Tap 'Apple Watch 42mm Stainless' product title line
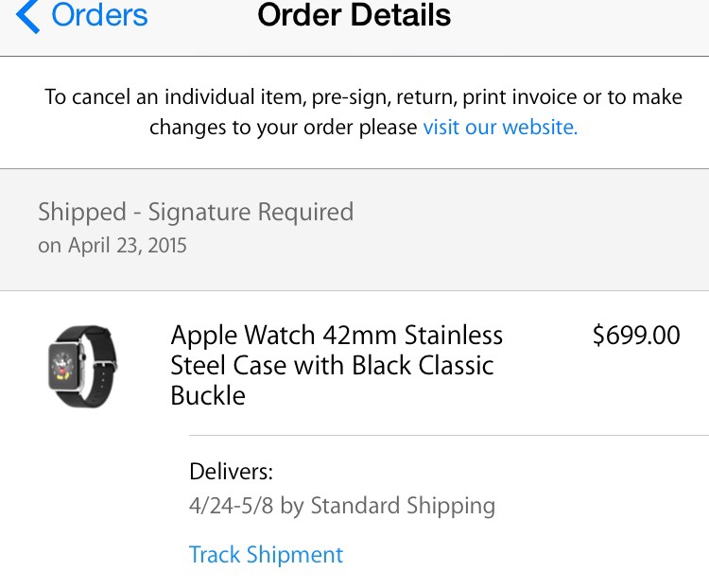Image resolution: width=709 pixels, height=588 pixels. coord(337,336)
